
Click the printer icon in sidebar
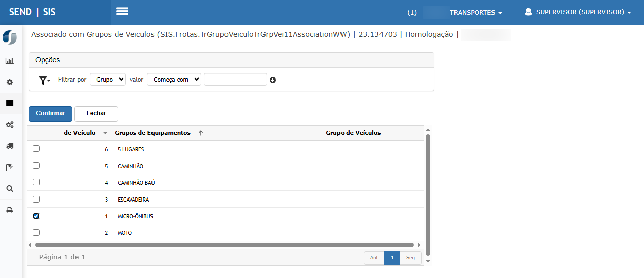click(x=10, y=210)
